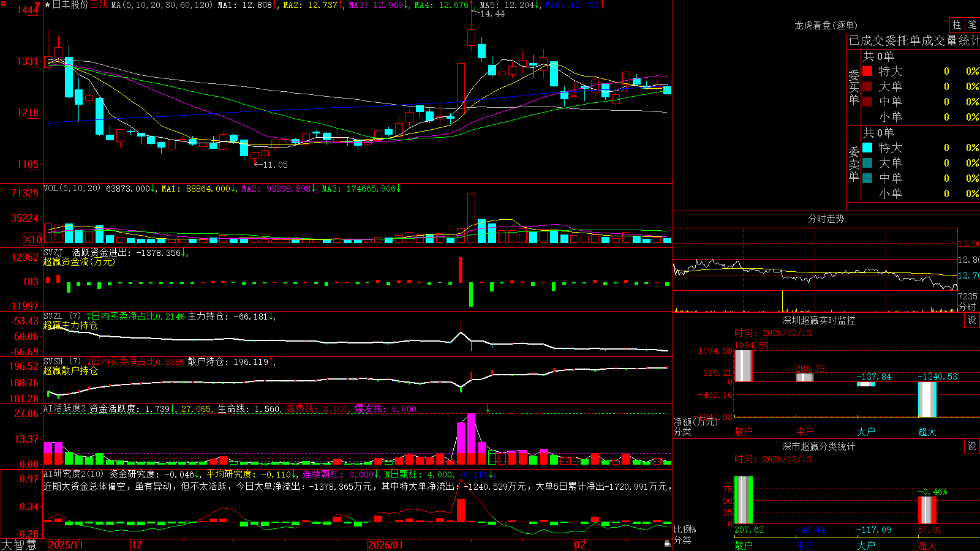Click the 超赢散户持仓 label

pyautogui.click(x=70, y=370)
